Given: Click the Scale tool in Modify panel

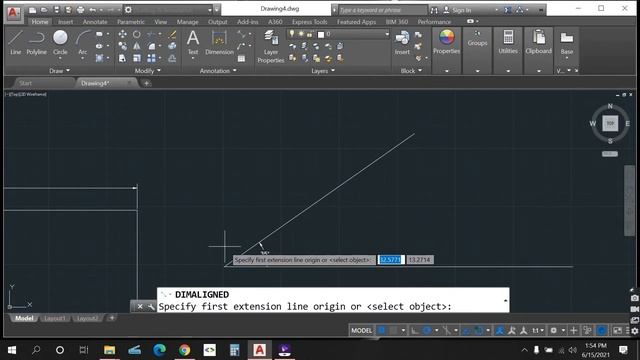Looking at the screenshot, I should tap(137, 58).
